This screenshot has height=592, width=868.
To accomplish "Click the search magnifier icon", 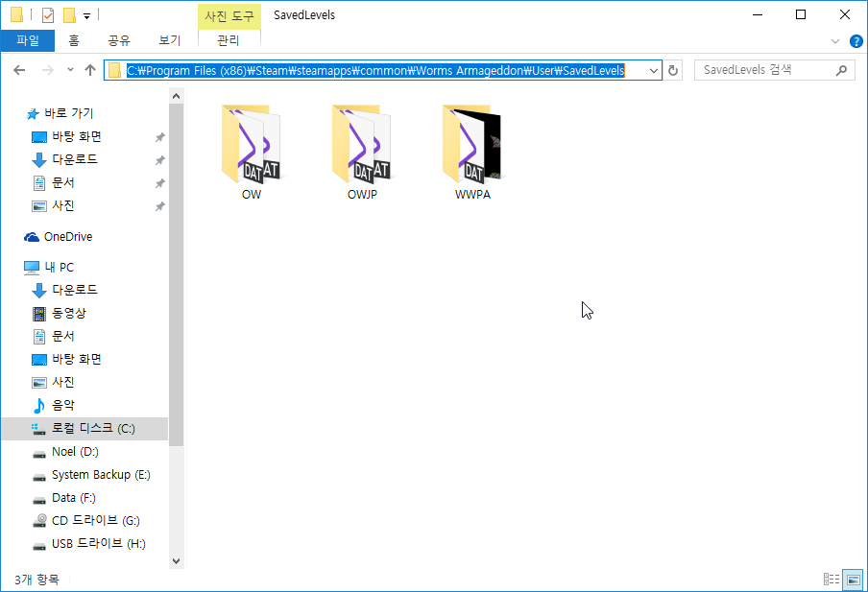I will [x=841, y=70].
